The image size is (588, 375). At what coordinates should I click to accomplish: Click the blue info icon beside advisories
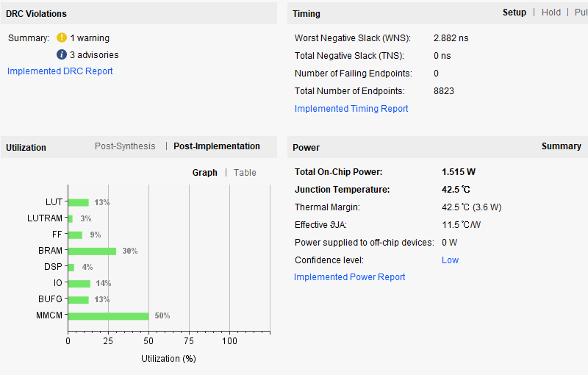click(62, 54)
